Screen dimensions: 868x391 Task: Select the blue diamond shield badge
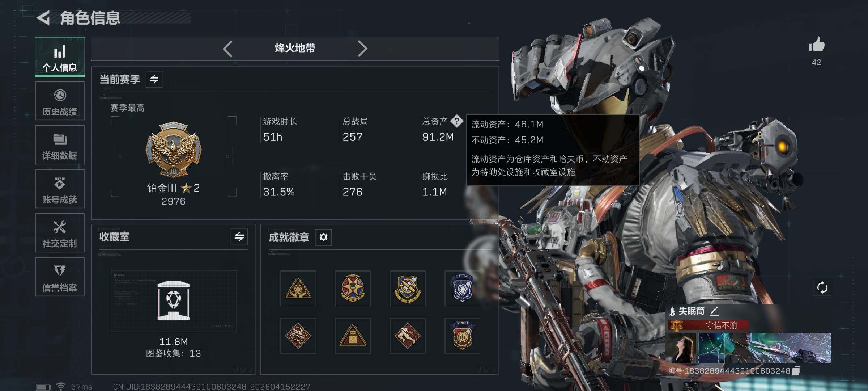coord(462,288)
